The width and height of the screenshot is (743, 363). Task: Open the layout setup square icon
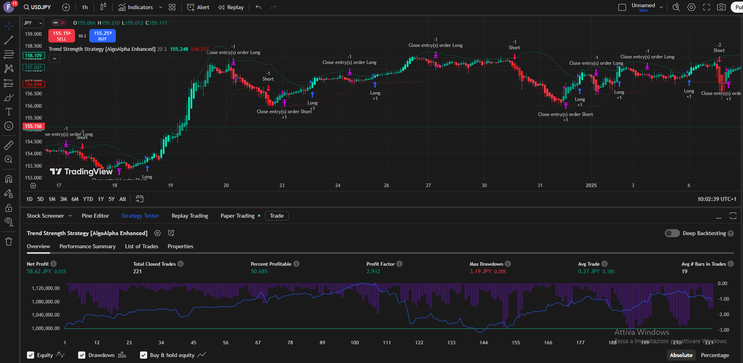pyautogui.click(x=622, y=7)
